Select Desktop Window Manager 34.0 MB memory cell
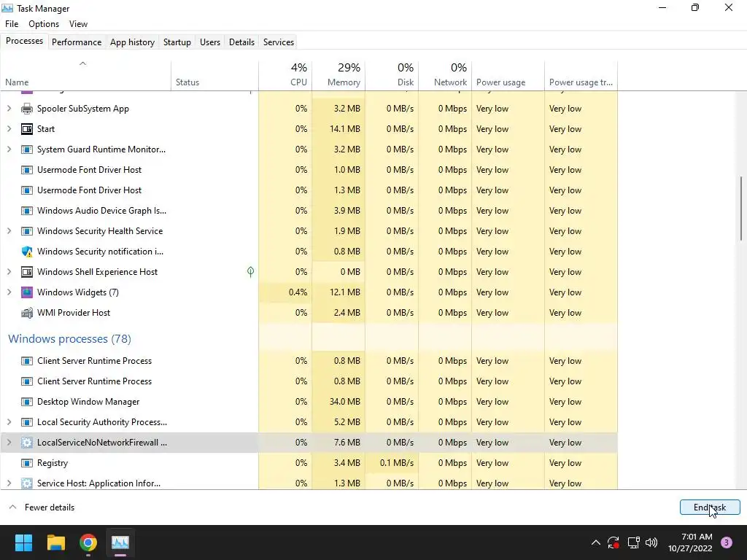The image size is (747, 560). point(338,402)
